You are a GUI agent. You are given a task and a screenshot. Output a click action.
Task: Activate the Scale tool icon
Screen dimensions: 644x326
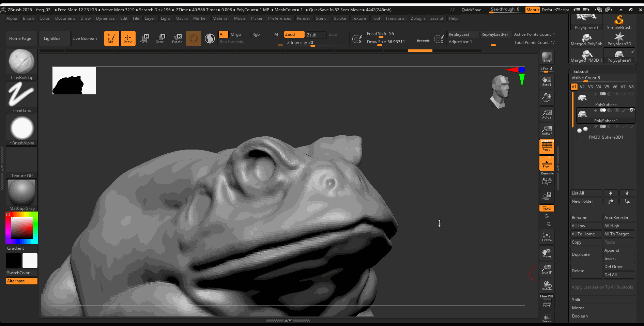[160, 38]
